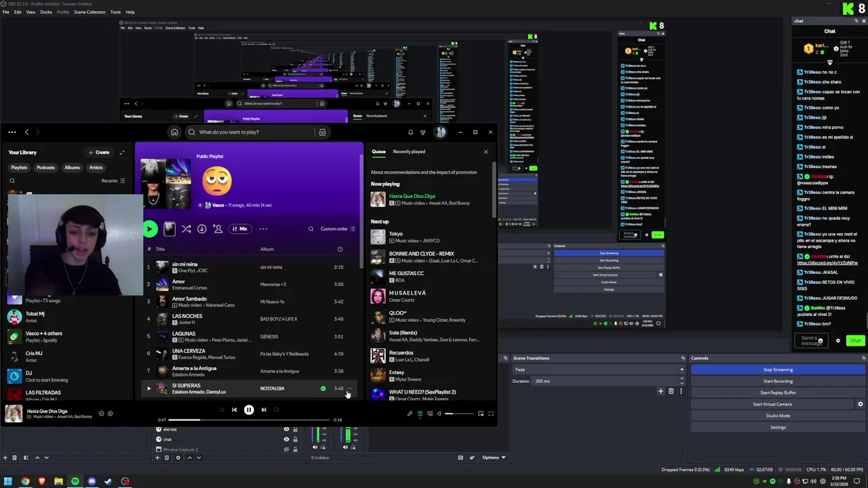Open recommendations and promotion info link
The image size is (868, 488).
(x=424, y=172)
